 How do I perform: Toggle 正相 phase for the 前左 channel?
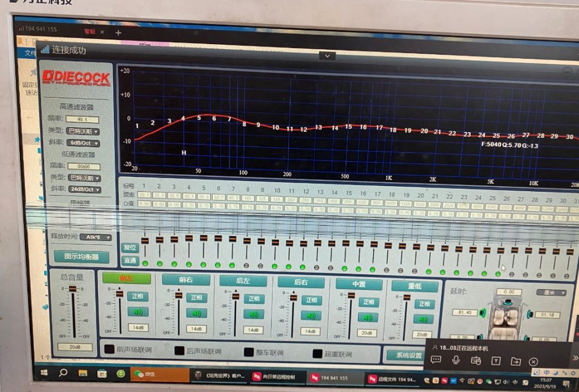[138, 296]
